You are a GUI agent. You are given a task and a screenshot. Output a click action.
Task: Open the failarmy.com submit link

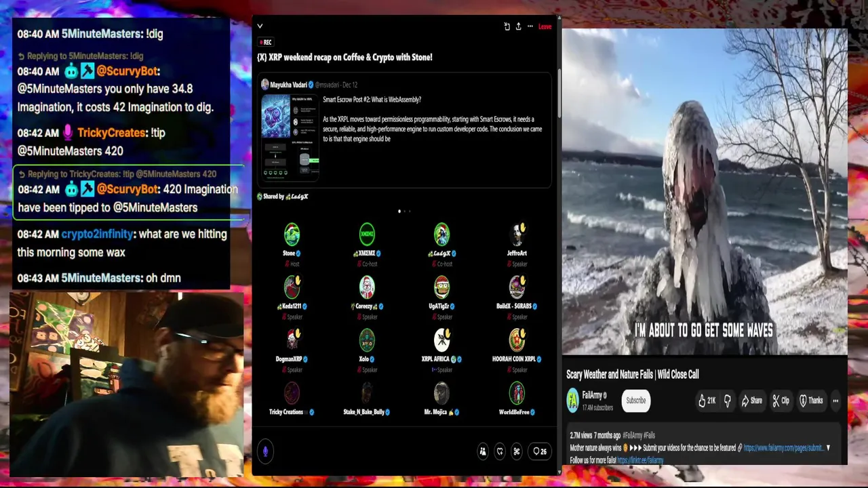783,448
